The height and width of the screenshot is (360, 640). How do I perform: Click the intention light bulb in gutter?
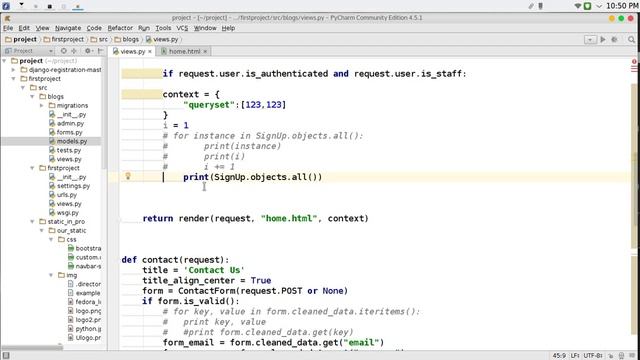(x=128, y=176)
